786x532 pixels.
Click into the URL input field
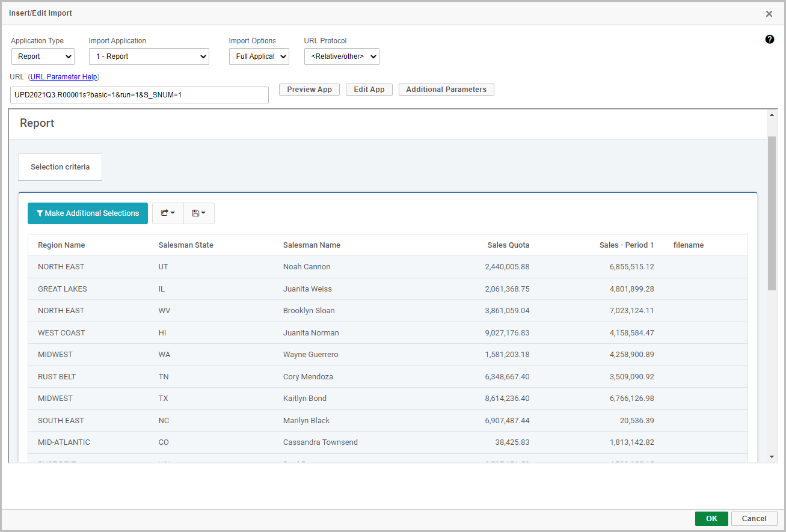click(x=140, y=95)
